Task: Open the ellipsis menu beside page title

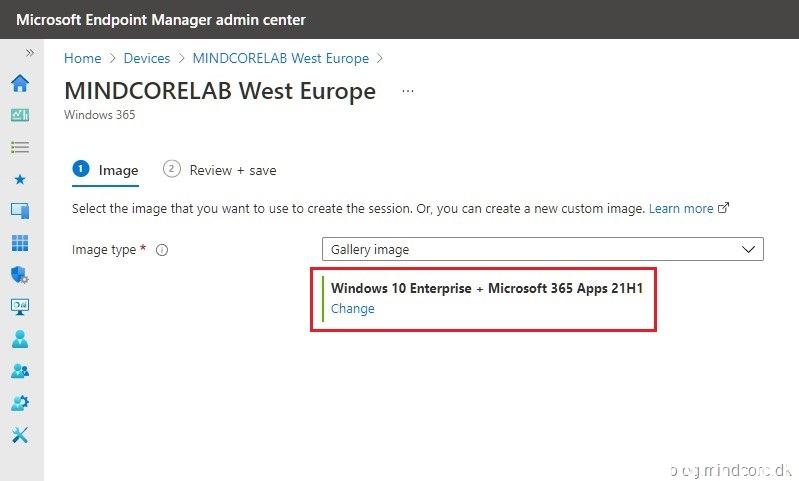Action: (408, 91)
